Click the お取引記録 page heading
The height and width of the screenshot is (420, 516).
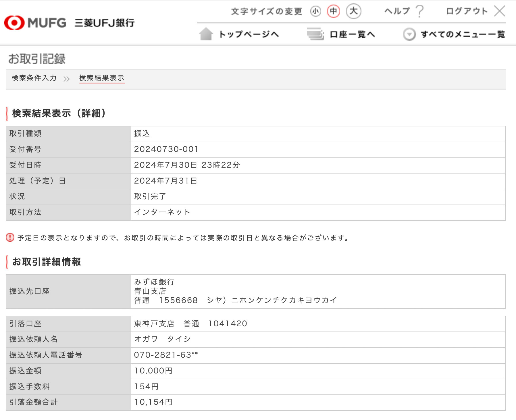click(x=37, y=59)
